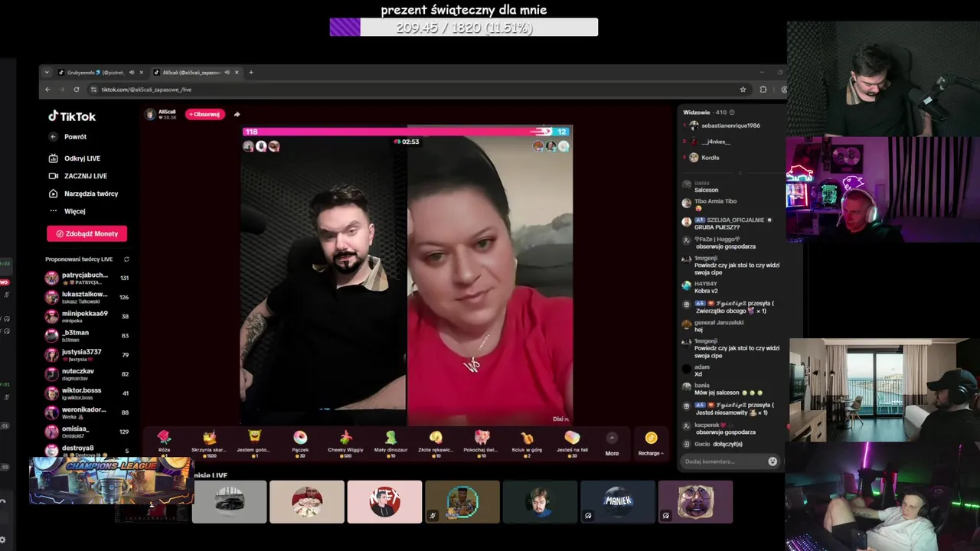Viewport: 980px width, 551px height.
Task: Open patrycjabuch suggested live
Action: [87, 278]
